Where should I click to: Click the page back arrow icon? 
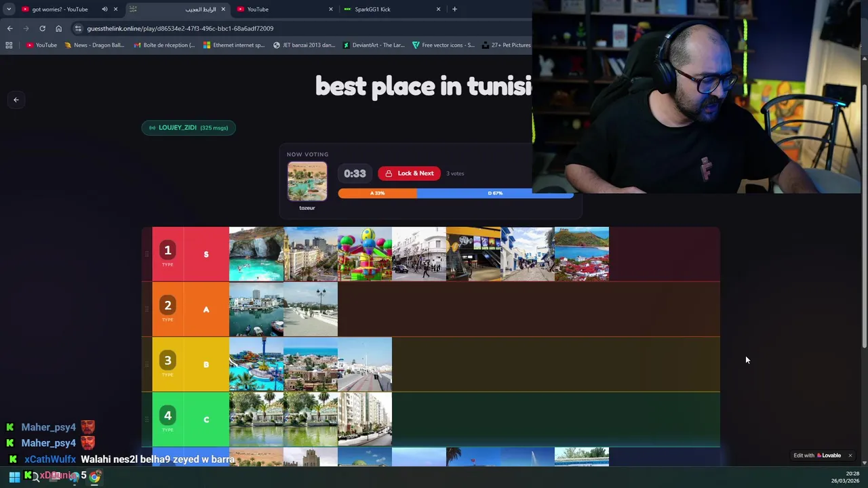[x=16, y=100]
